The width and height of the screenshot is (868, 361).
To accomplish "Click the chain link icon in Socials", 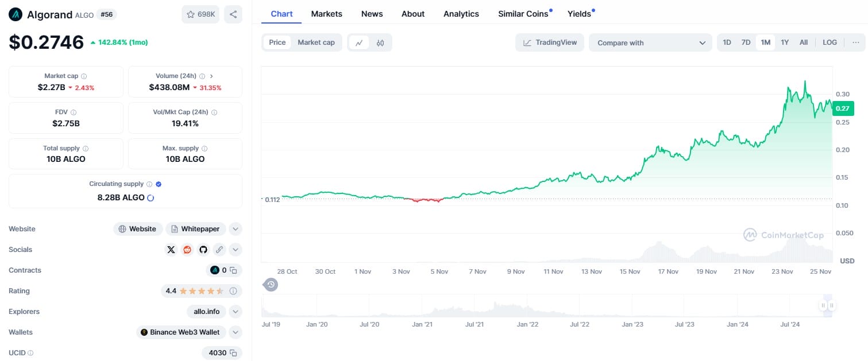I will click(x=219, y=250).
